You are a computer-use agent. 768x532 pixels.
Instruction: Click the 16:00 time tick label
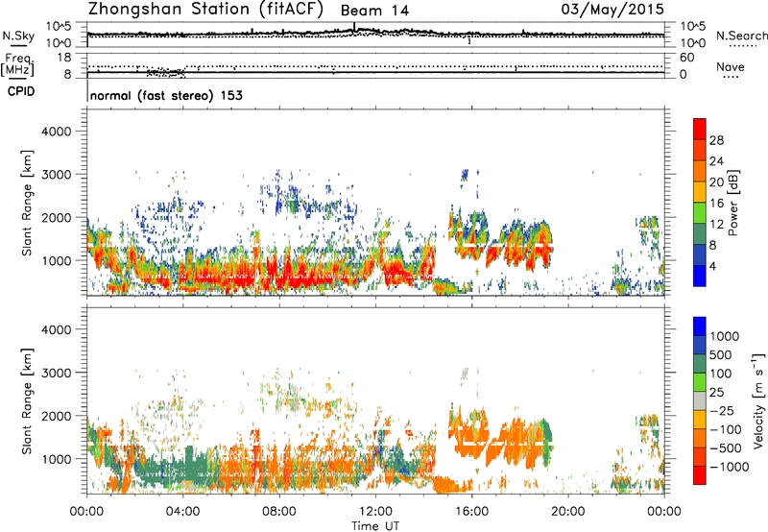tap(471, 512)
